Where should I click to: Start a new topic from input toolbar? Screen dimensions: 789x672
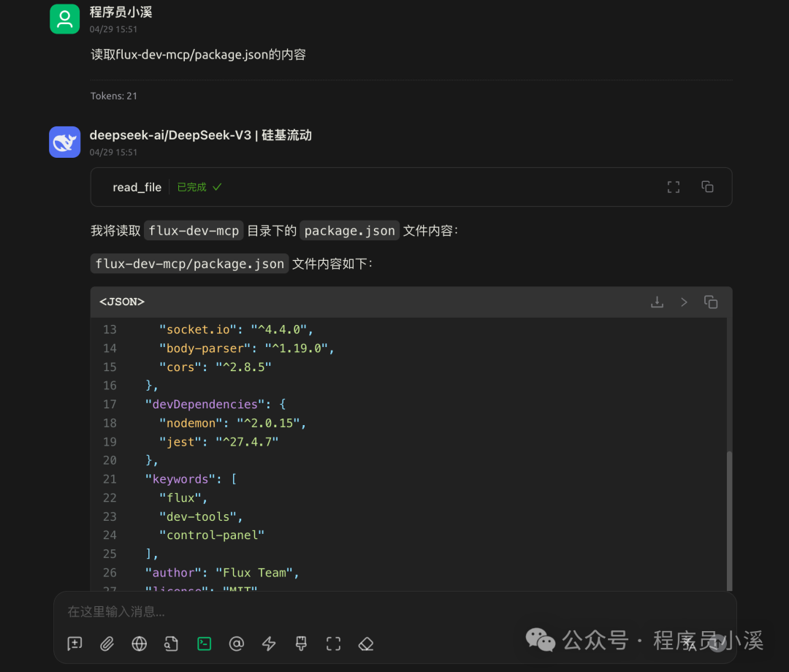[x=75, y=644]
